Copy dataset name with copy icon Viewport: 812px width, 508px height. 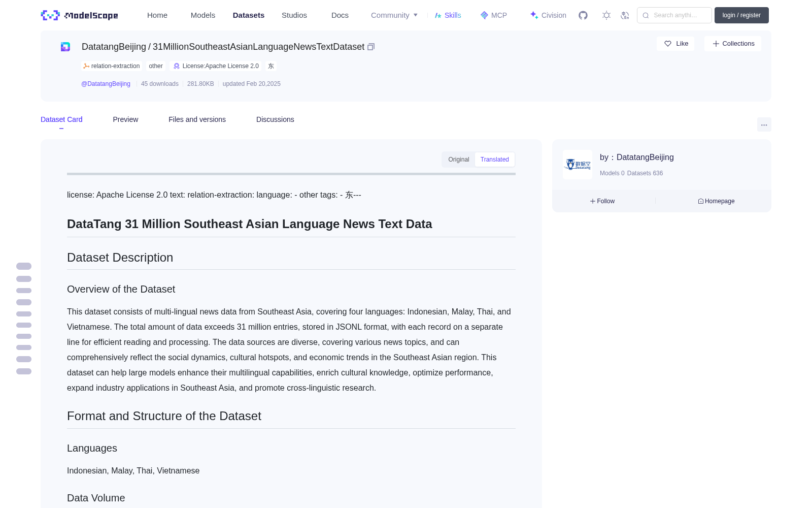[x=371, y=47]
